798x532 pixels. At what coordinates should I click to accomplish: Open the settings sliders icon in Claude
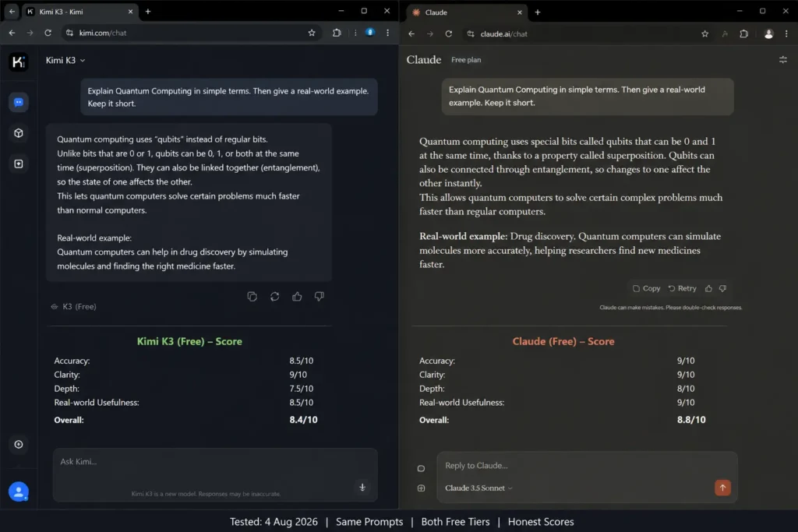click(782, 60)
